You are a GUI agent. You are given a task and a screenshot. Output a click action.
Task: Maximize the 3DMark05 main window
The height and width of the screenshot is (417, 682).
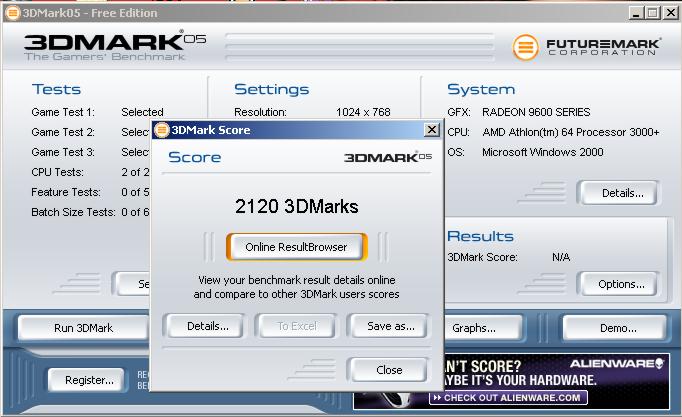click(653, 13)
